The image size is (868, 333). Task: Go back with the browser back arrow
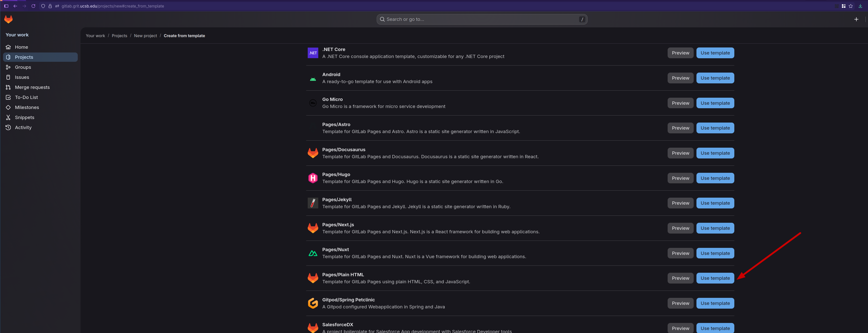pos(15,6)
